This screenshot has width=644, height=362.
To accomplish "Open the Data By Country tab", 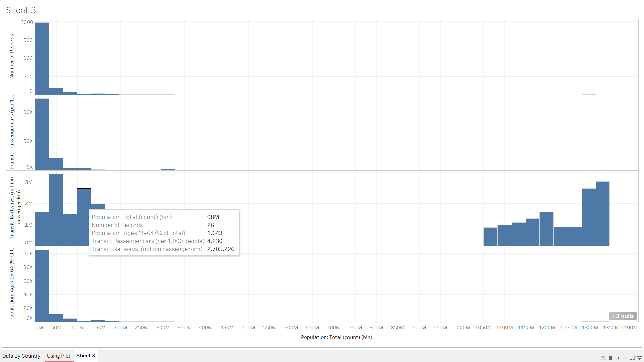I will point(21,356).
